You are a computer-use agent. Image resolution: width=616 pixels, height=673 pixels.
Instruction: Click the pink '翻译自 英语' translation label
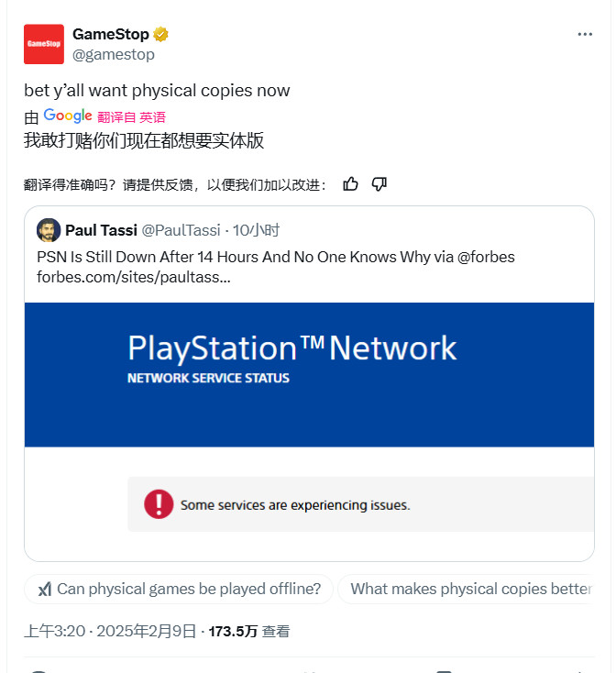131,117
